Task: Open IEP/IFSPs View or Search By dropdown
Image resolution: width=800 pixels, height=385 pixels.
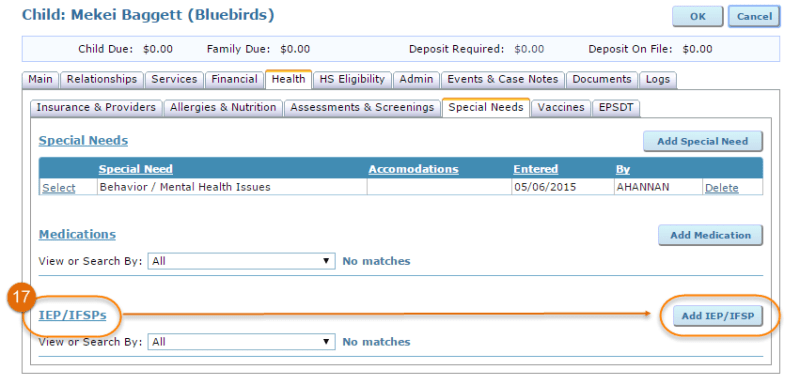Action: pos(241,342)
